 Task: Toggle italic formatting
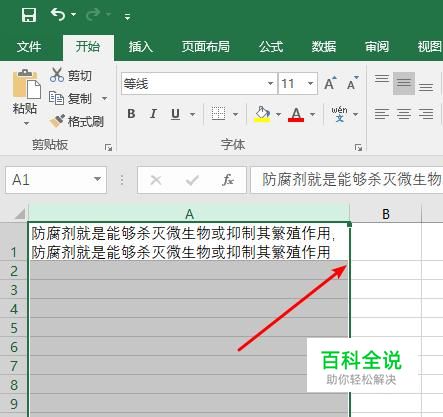(153, 114)
